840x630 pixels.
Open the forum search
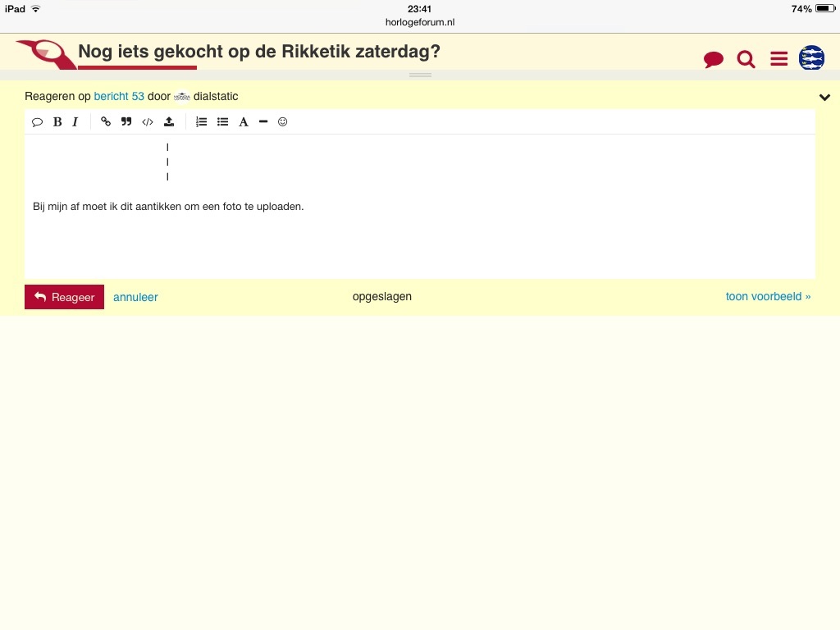[x=746, y=59]
